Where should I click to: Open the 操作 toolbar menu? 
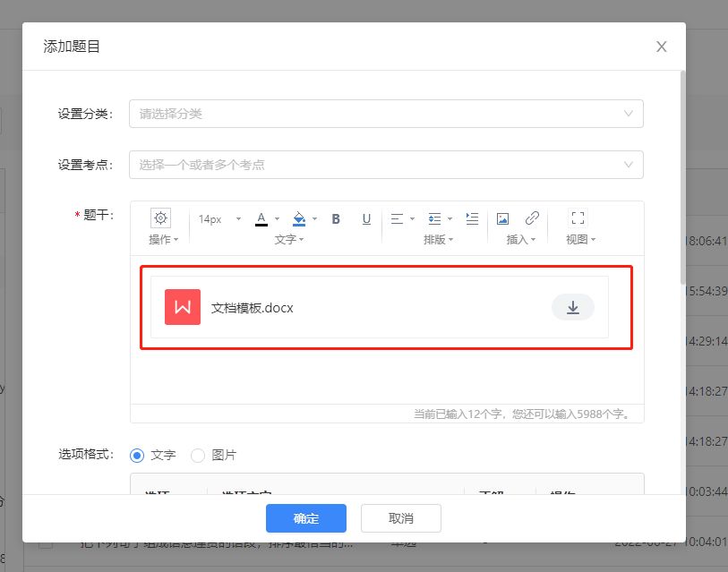pyautogui.click(x=163, y=240)
